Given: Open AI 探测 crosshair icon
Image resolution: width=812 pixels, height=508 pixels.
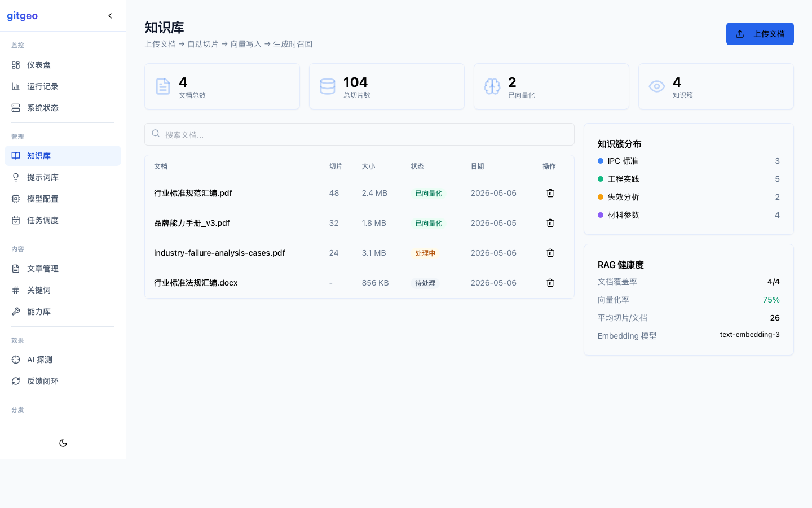Looking at the screenshot, I should coord(16,360).
